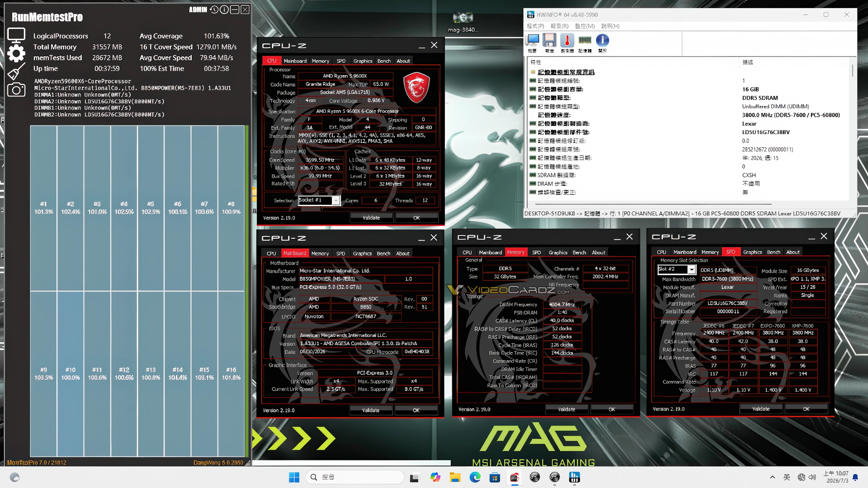Switch to Bench tab in CPU-Z CPU window

click(x=384, y=61)
